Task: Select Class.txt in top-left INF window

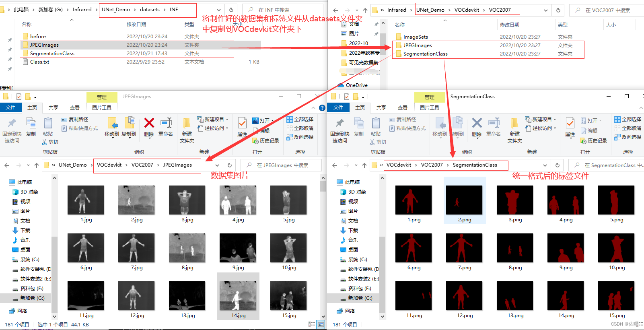Action: coord(39,62)
